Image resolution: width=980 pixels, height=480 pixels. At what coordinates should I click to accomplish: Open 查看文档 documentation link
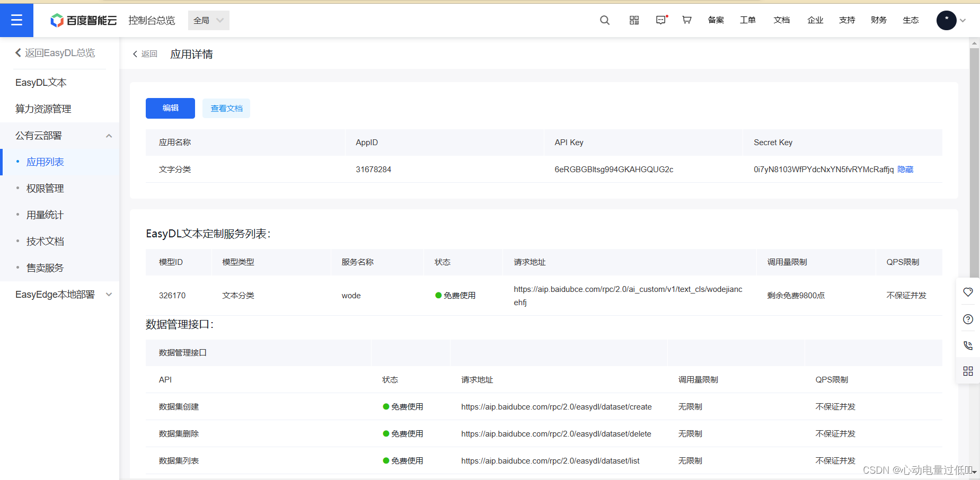pos(226,108)
